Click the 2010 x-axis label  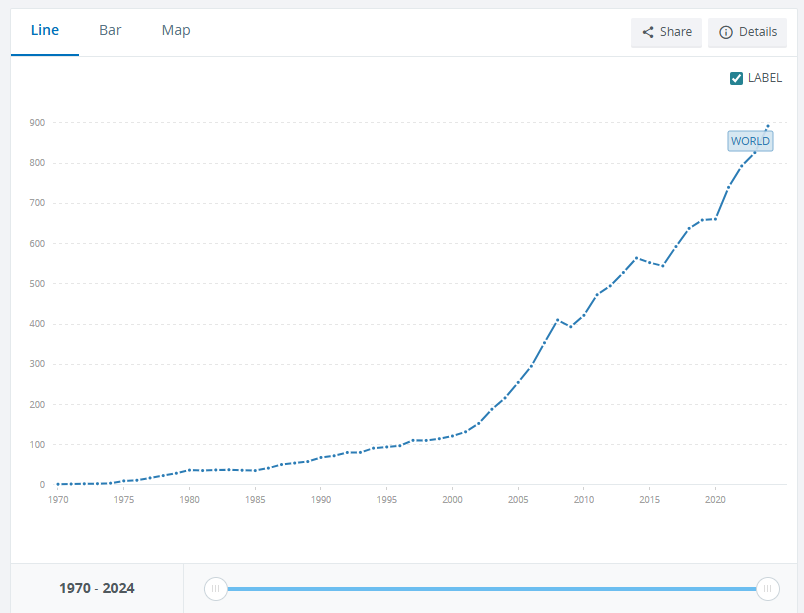pos(584,500)
